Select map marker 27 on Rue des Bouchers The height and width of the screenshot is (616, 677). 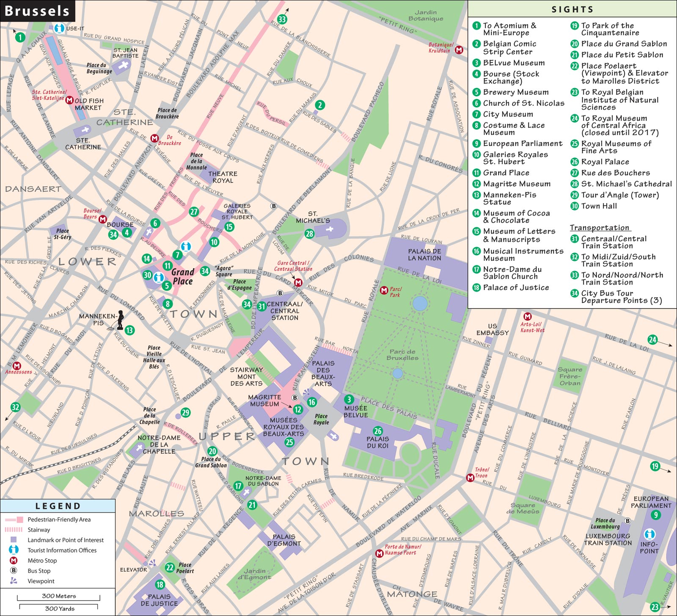click(x=194, y=212)
